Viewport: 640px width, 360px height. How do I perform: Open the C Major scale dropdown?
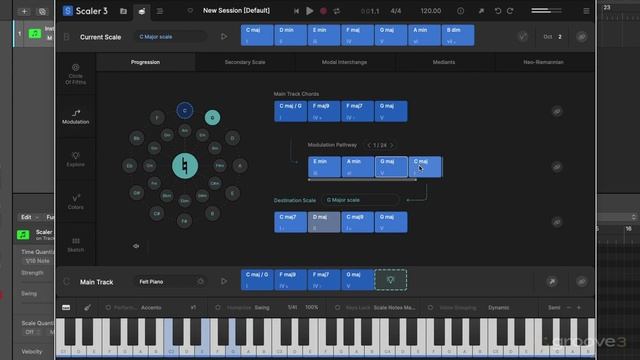tap(171, 37)
